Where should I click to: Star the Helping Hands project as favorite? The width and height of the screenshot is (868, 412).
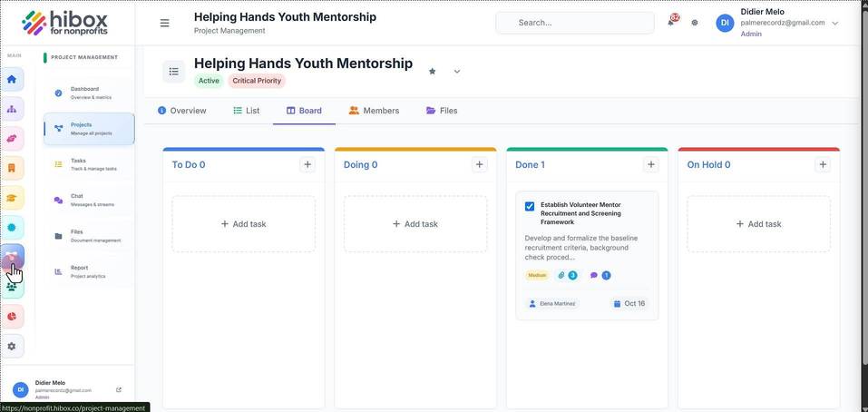coord(433,72)
